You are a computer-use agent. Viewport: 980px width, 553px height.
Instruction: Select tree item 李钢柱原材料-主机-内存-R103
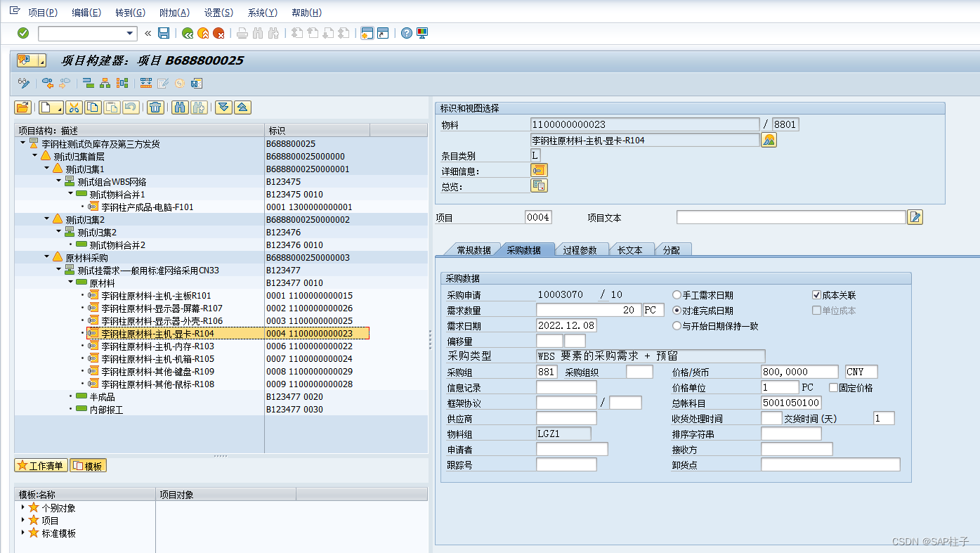tap(158, 346)
